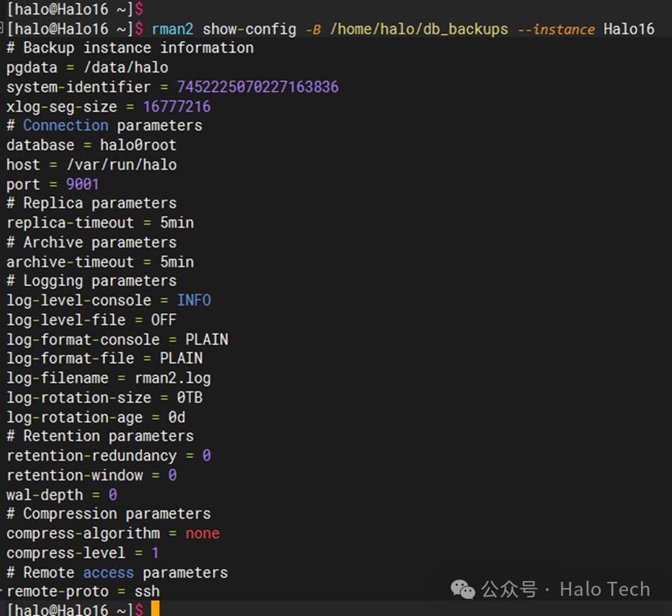Click the log filename "rman2.log"
This screenshot has width=672, height=616.
(172, 378)
